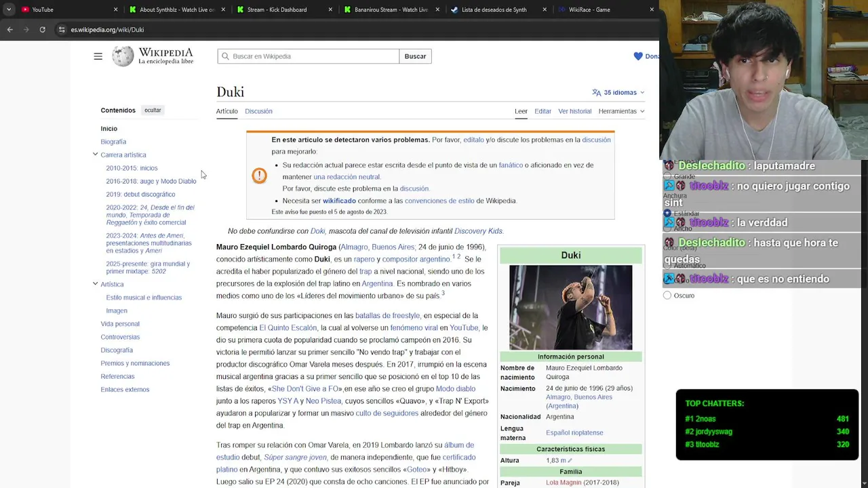This screenshot has height=488, width=868.
Task: Close the Stream - Kick Dashboard tab
Action: click(330, 9)
